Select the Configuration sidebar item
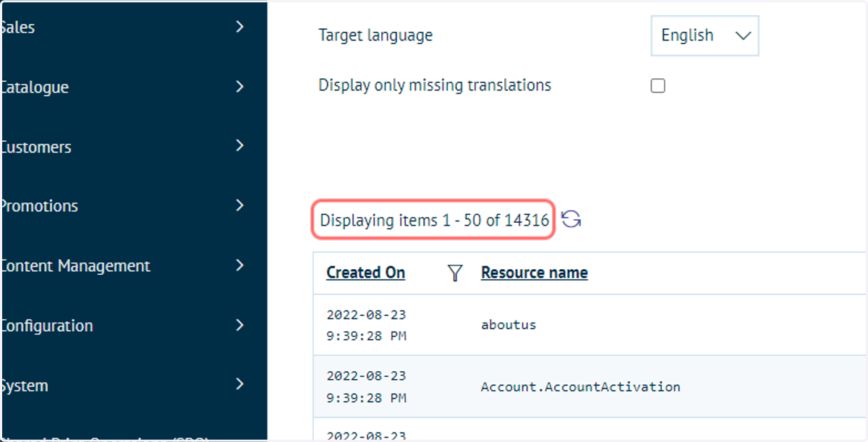 [134, 326]
